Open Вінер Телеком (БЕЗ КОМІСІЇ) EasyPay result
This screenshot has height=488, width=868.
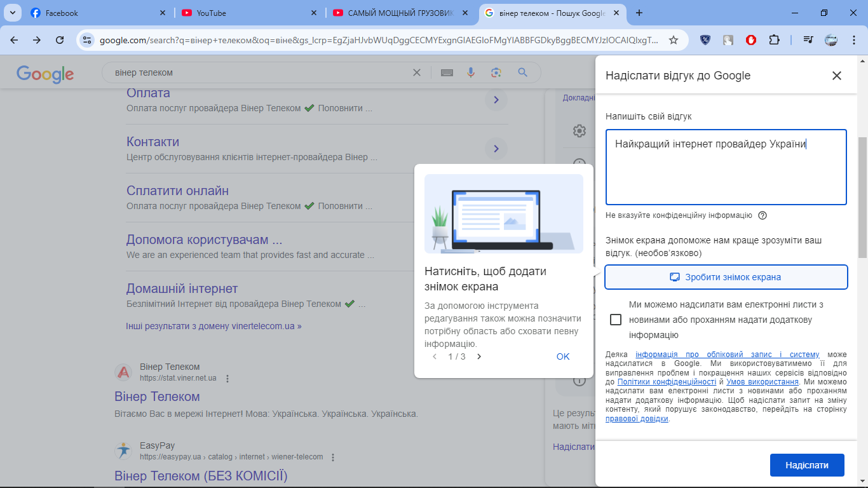point(201,476)
